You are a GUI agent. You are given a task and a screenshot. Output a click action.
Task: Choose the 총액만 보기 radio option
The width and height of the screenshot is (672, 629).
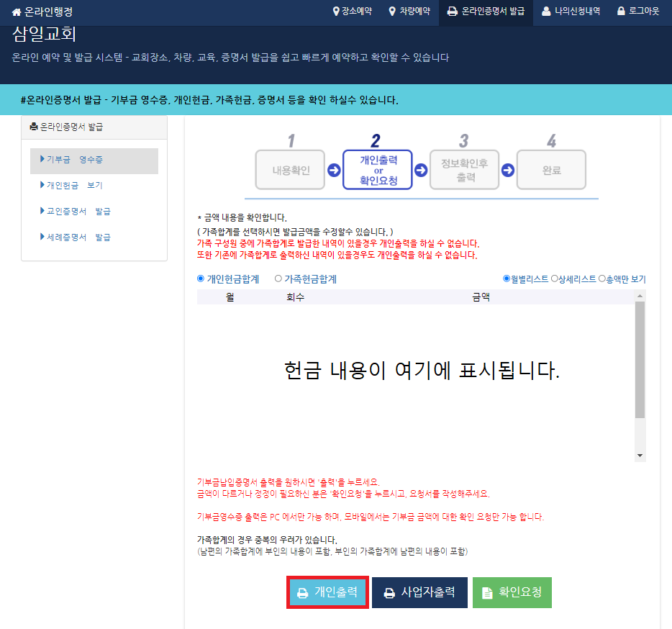(602, 279)
